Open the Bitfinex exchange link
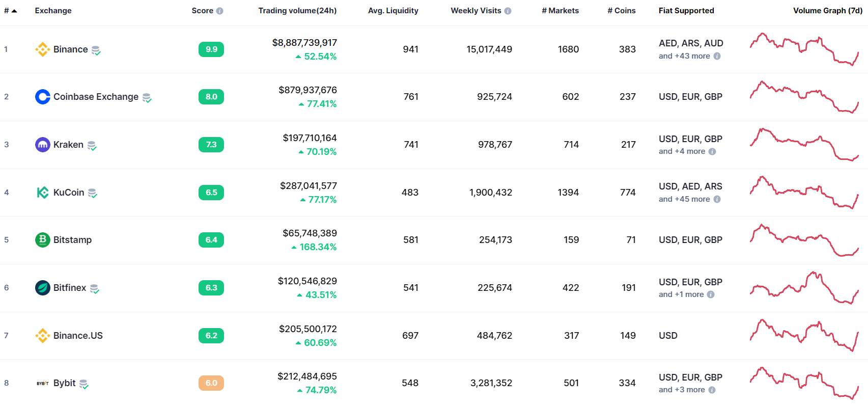The image size is (868, 406). pyautogui.click(x=70, y=288)
